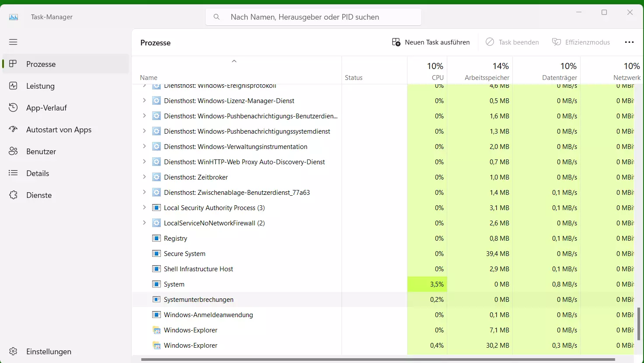Click the three-dots more options button
Viewport: 644px width, 363px height.
tap(629, 42)
